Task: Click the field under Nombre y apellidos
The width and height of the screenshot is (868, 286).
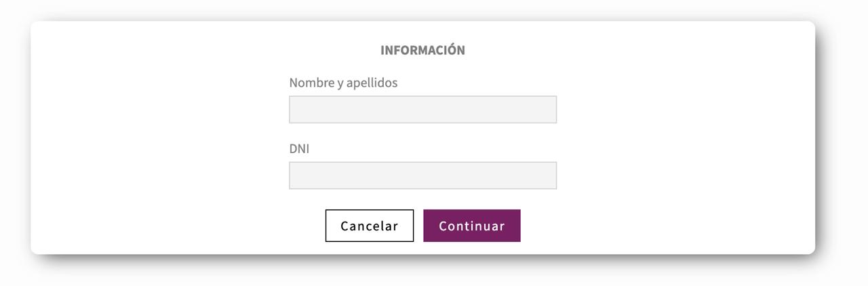Action: click(x=422, y=109)
